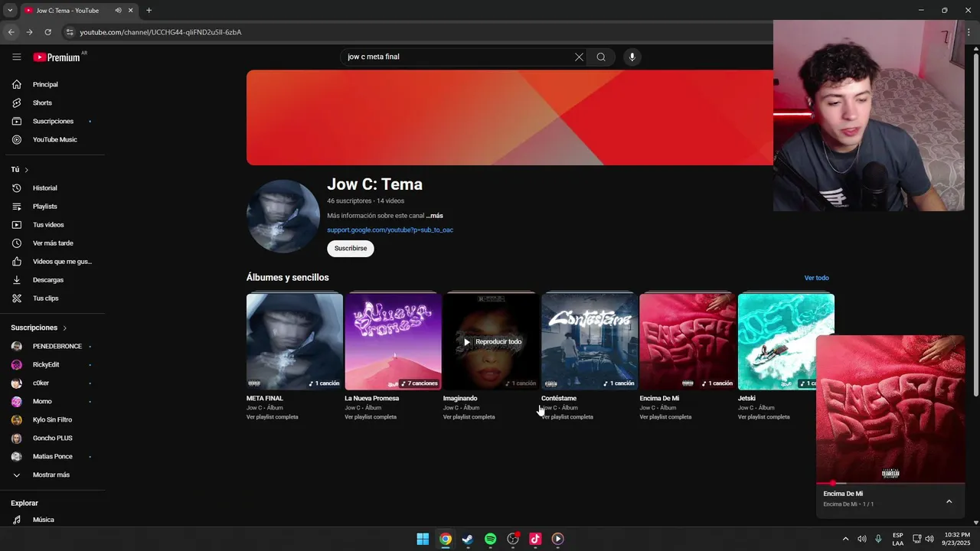This screenshot has height=551, width=980.
Task: Open the taskbar clock and date
Action: pos(957,539)
